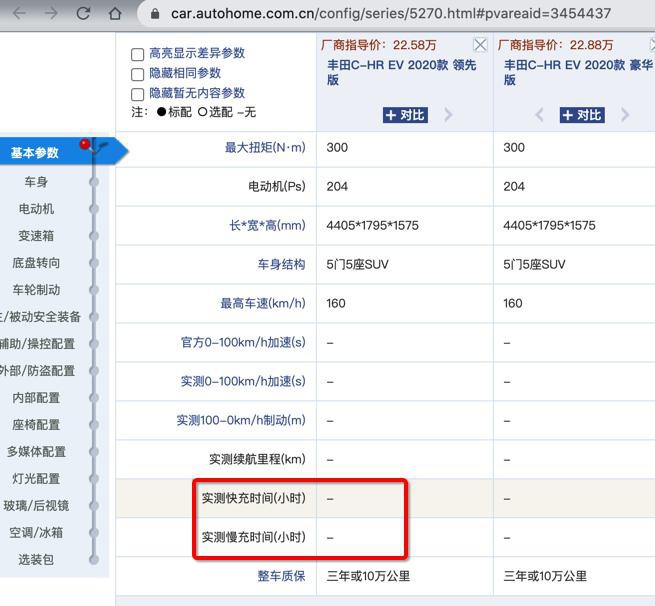Open the 丰田C-HR EV 2020款 领先版 link
The height and width of the screenshot is (606, 655).
(401, 72)
